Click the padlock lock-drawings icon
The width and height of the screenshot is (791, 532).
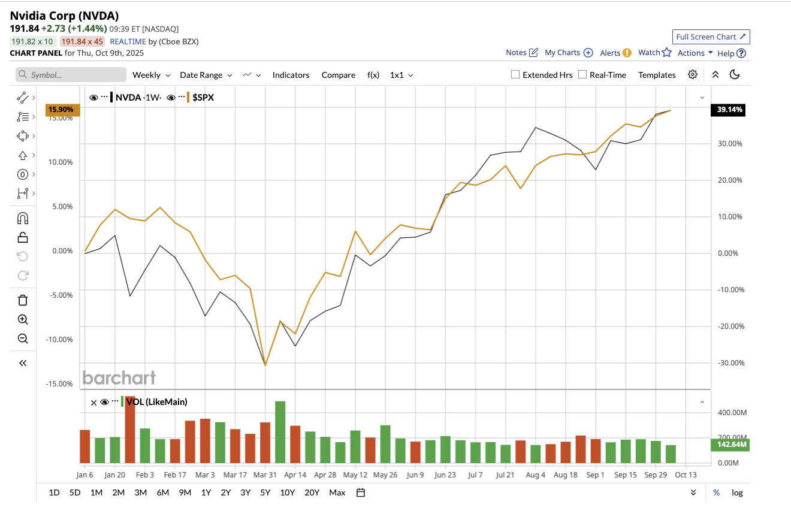coord(23,237)
